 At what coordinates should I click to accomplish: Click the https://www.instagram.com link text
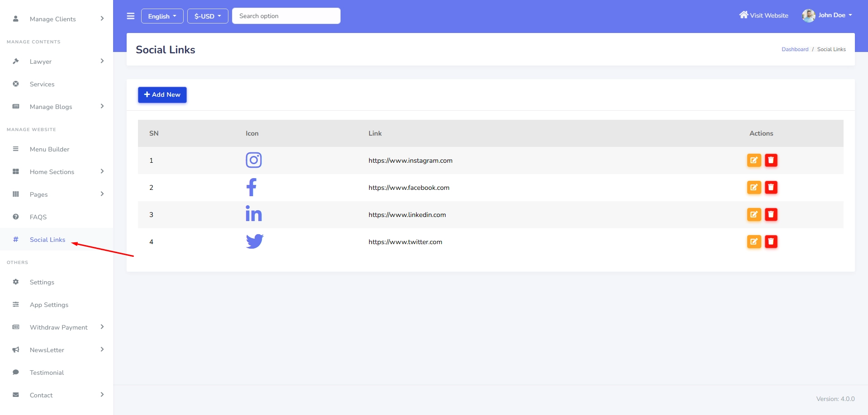410,160
